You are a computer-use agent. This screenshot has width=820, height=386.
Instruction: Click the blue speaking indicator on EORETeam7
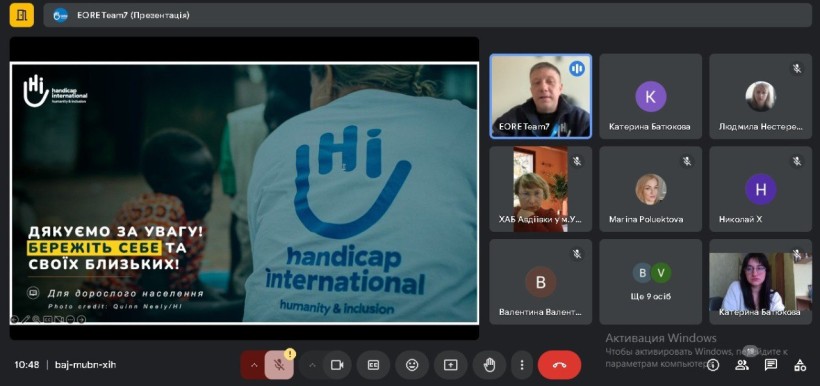point(577,68)
